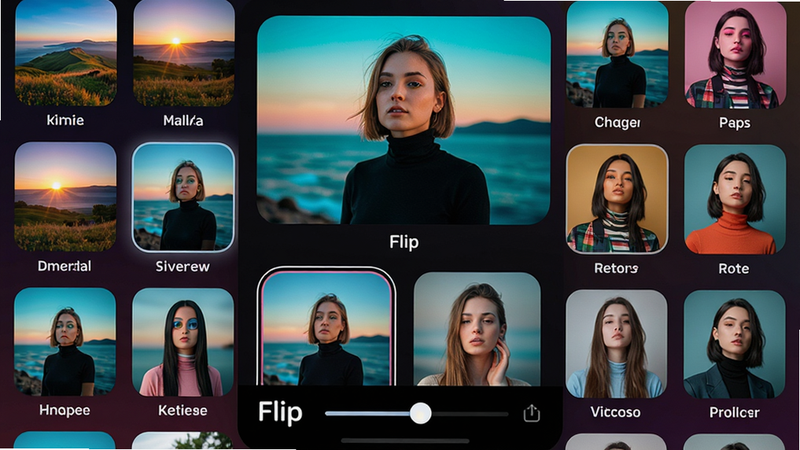Pick the Rote orange turtleneck thumbnail
The width and height of the screenshot is (800, 450).
[x=735, y=199]
